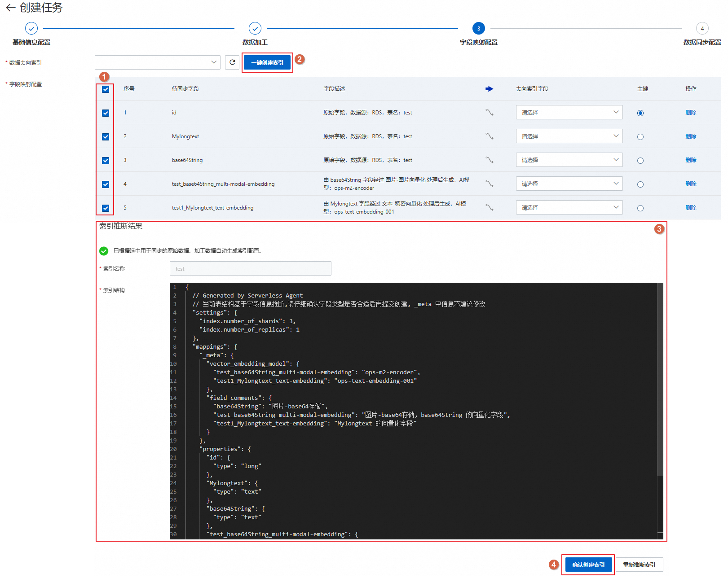The image size is (728, 578).
Task: Click the 一键创建索引 button
Action: pos(267,63)
